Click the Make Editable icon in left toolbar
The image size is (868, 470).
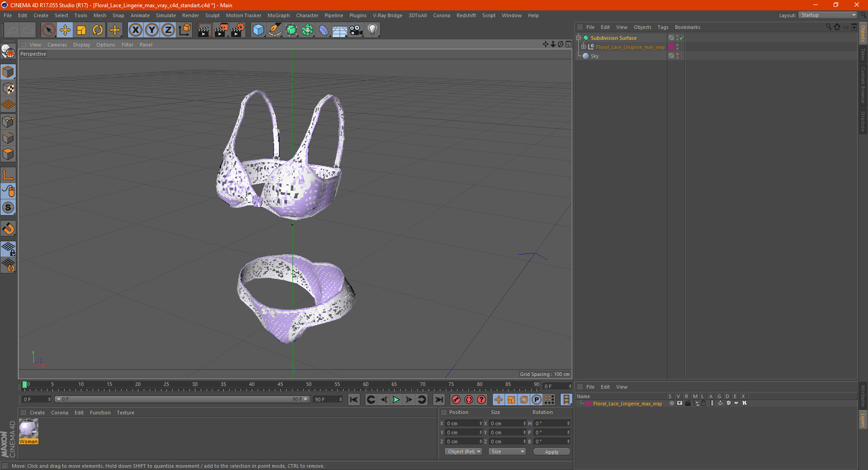point(8,52)
